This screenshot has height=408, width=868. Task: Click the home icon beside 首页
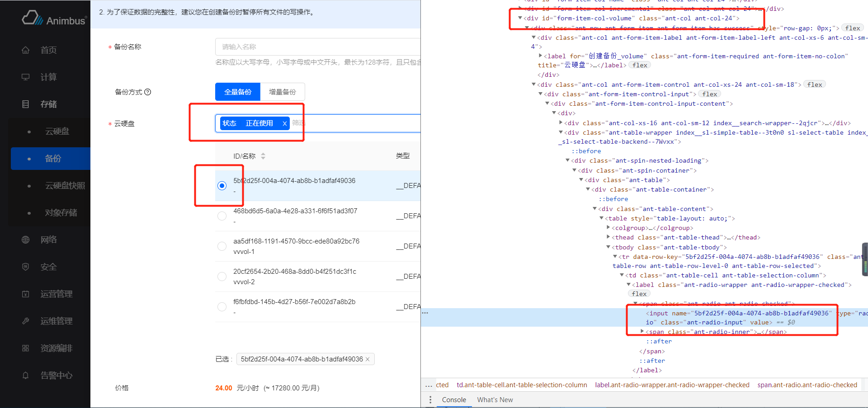click(x=26, y=50)
